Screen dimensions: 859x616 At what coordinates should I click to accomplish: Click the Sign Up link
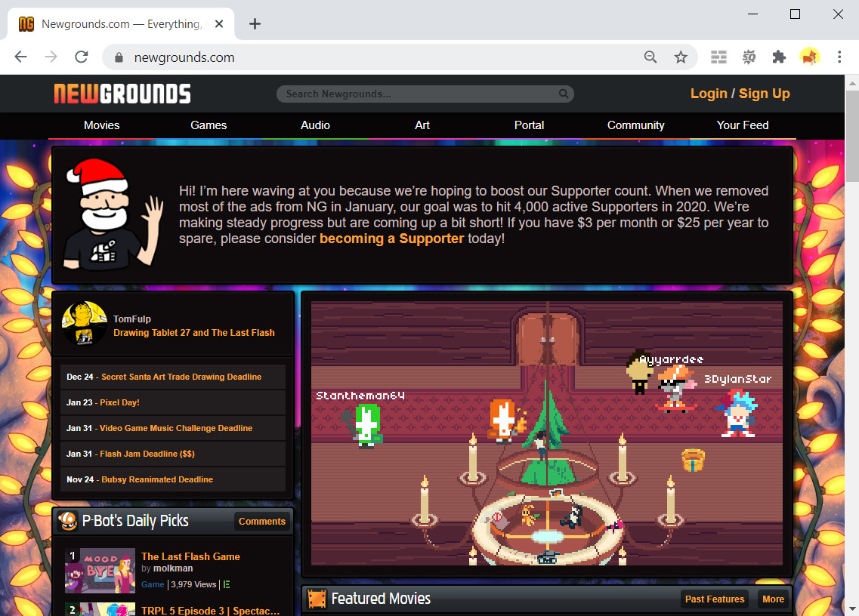coord(765,94)
